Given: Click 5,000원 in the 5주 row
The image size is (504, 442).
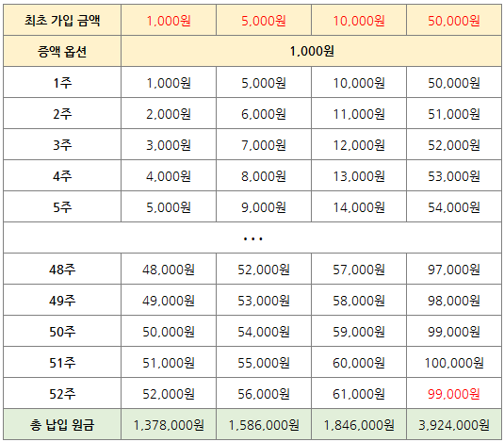Looking at the screenshot, I should click(x=169, y=206).
